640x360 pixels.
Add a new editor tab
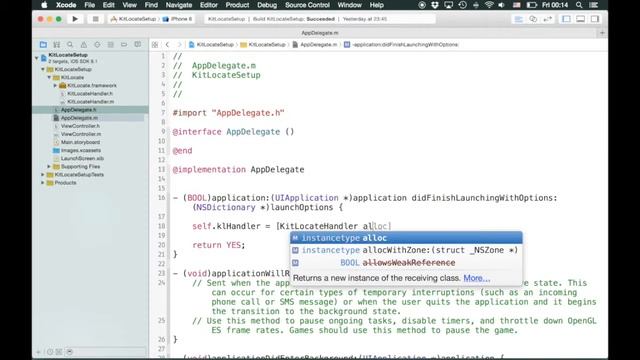pyautogui.click(x=602, y=33)
